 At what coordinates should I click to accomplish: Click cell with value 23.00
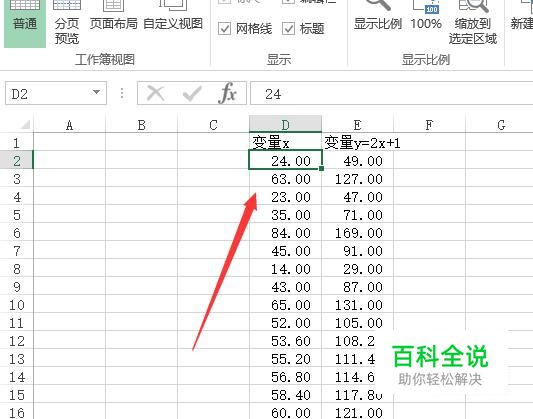[286, 196]
